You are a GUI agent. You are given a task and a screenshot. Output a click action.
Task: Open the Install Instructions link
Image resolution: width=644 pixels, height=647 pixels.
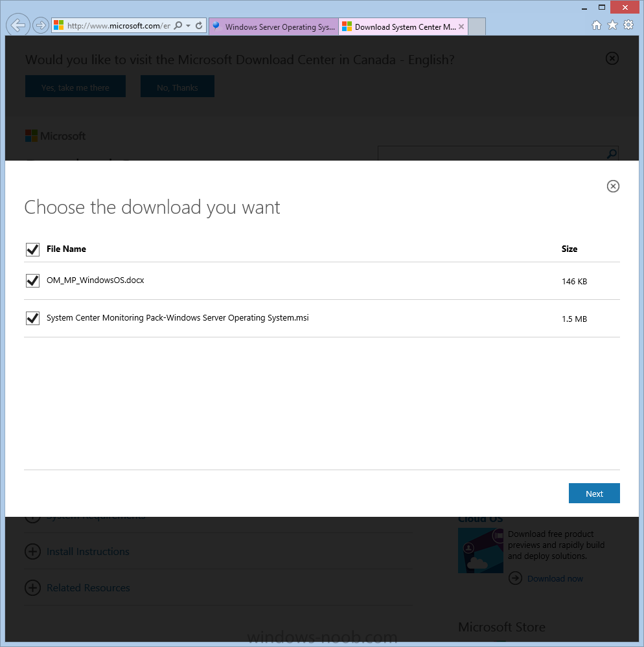click(x=88, y=552)
